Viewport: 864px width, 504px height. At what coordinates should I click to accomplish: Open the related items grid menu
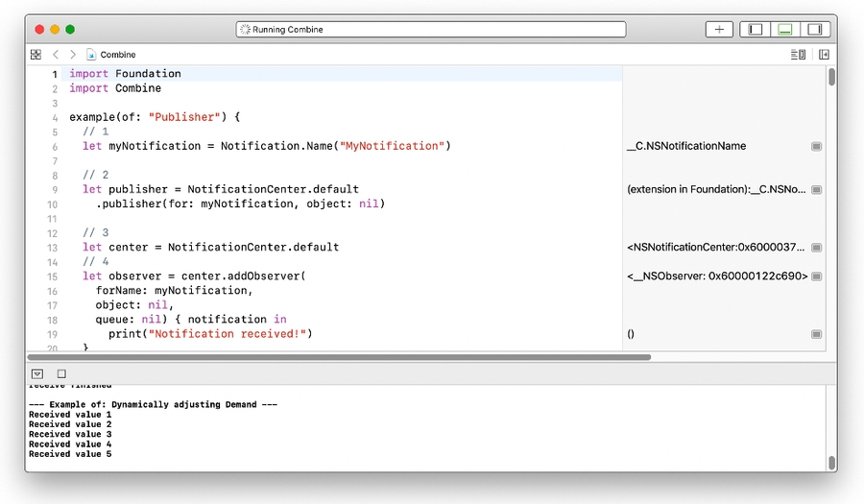[x=36, y=55]
